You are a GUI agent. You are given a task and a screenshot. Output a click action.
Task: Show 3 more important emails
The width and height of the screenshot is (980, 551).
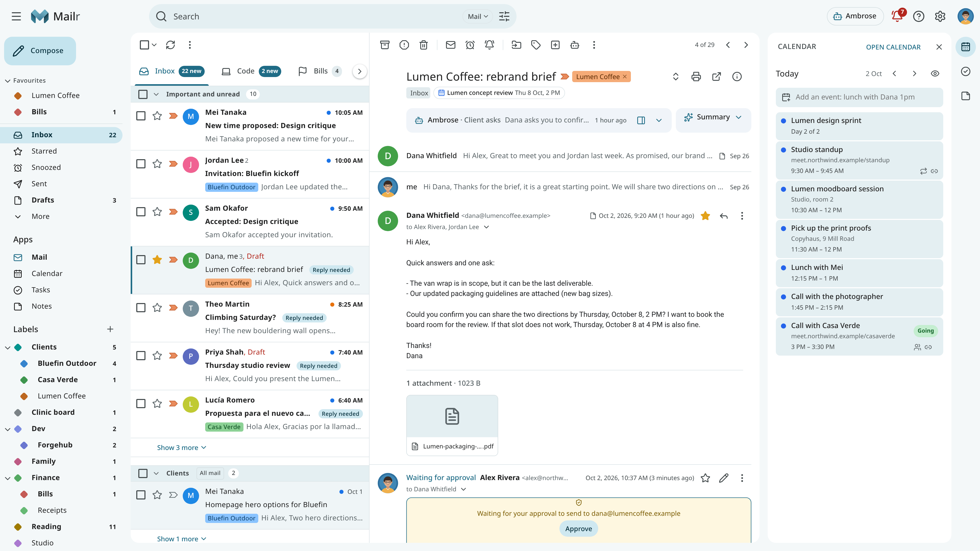point(181,448)
